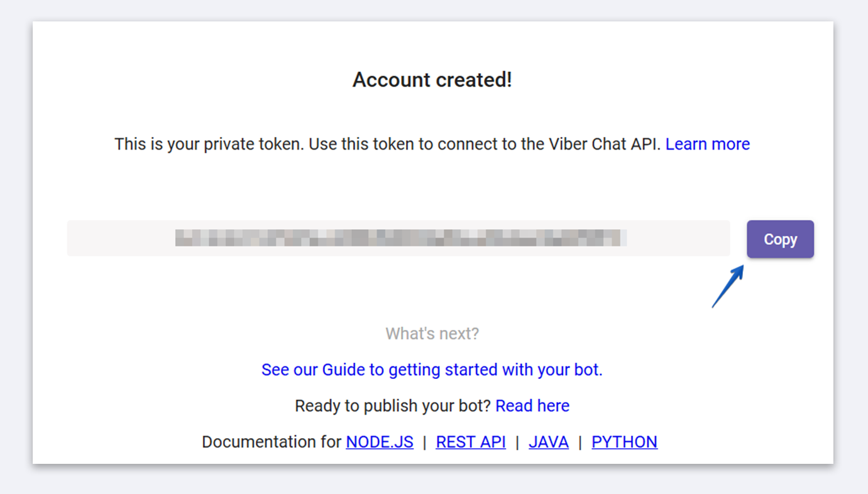Click the purple Copy button
Image resolution: width=868 pixels, height=494 pixels.
780,239
